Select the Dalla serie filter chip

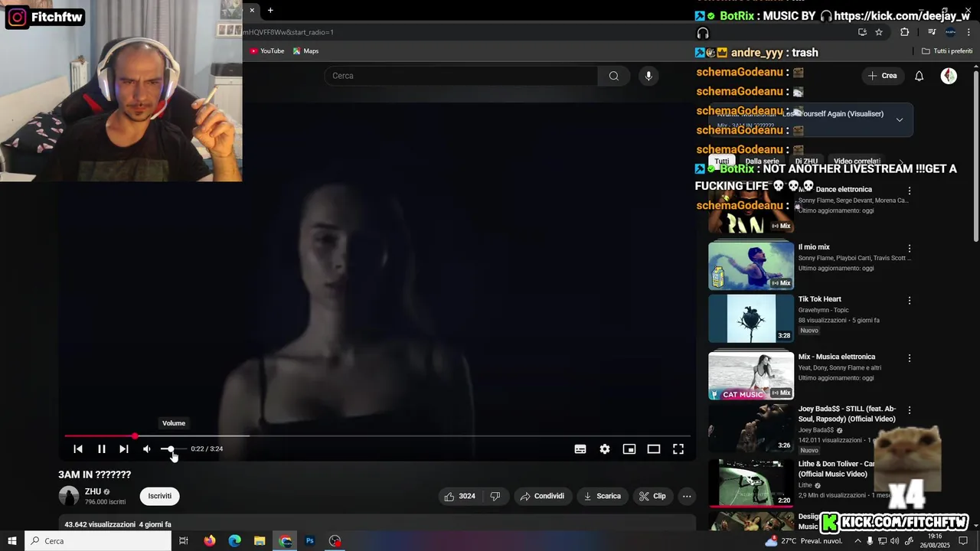762,161
